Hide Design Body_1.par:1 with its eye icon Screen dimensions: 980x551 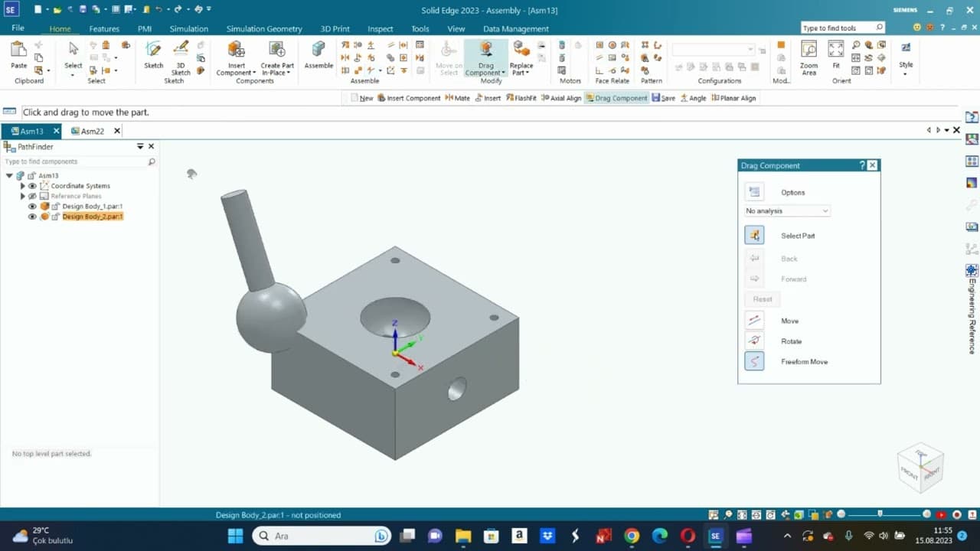(x=32, y=207)
